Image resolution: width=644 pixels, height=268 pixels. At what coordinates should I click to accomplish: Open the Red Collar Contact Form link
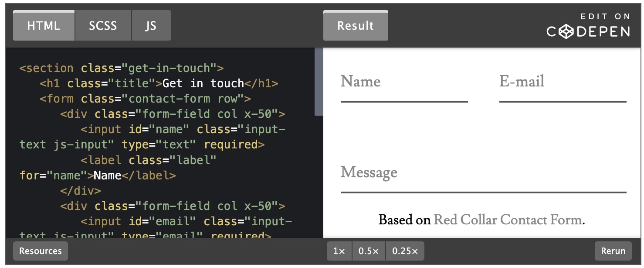508,220
